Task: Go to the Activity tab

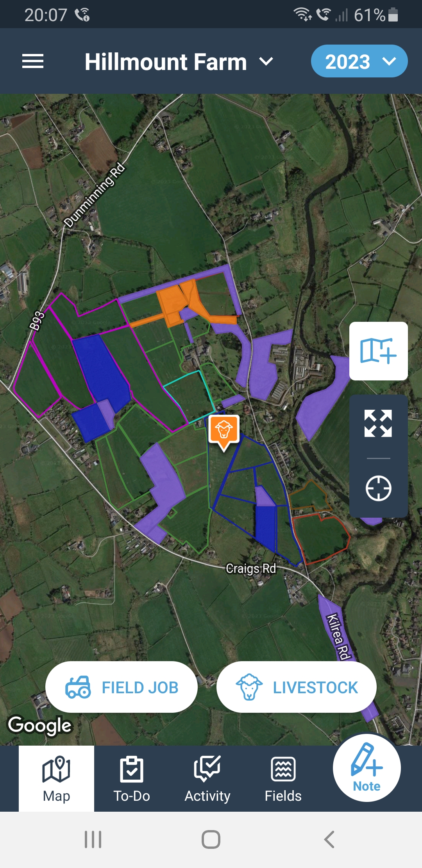Action: pos(207,778)
